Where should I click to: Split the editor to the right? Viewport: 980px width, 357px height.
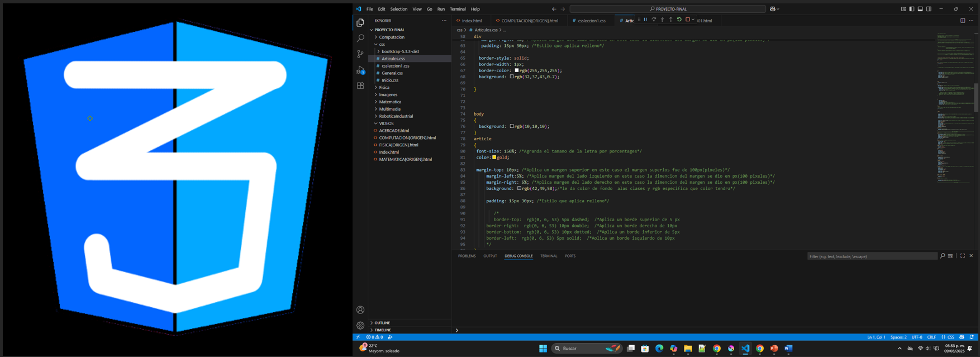click(x=963, y=21)
